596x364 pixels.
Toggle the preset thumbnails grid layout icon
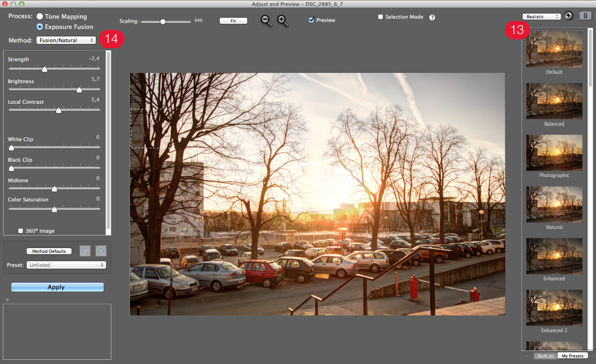pos(585,16)
